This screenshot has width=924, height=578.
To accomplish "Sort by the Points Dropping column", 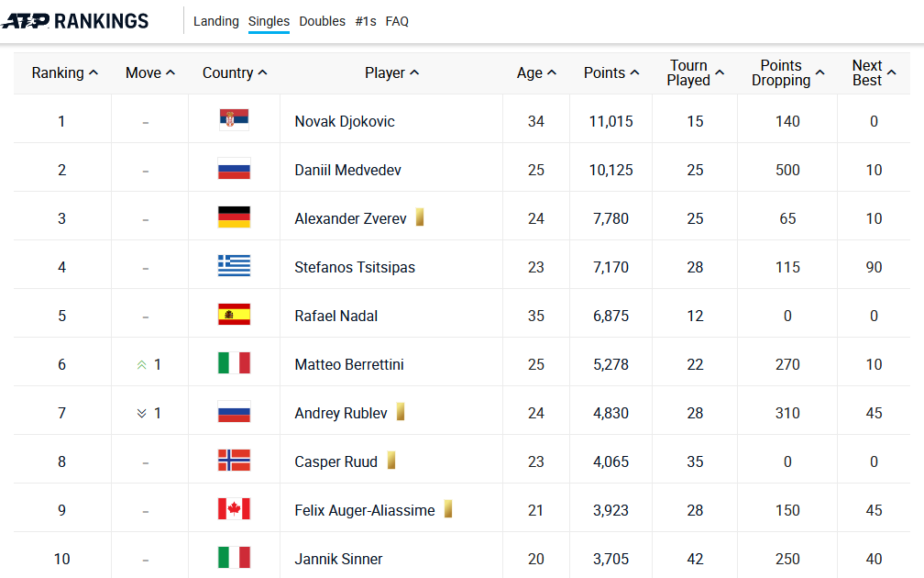I will point(788,72).
